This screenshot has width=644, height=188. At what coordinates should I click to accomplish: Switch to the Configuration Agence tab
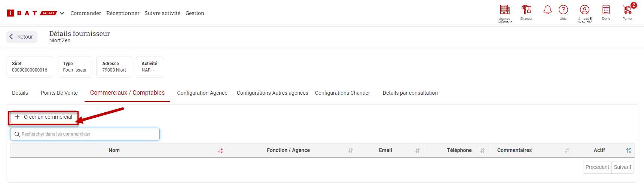click(202, 93)
